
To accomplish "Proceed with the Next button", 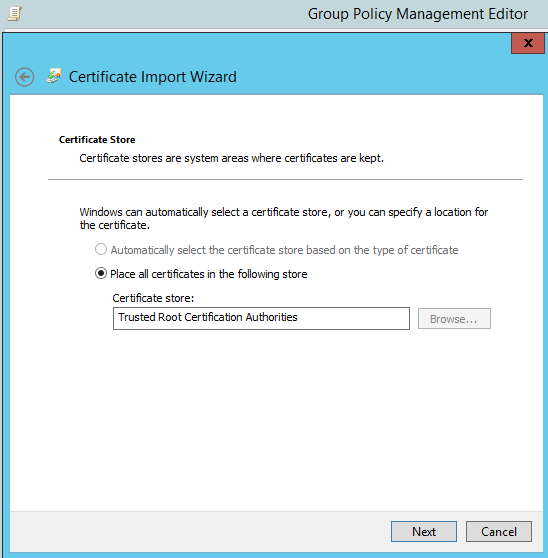I will tap(424, 532).
